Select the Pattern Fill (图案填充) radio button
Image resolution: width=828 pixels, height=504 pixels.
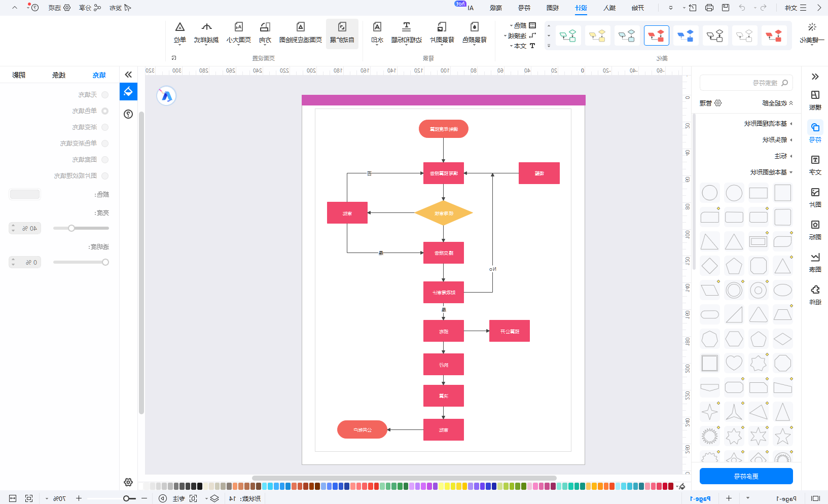point(105,160)
